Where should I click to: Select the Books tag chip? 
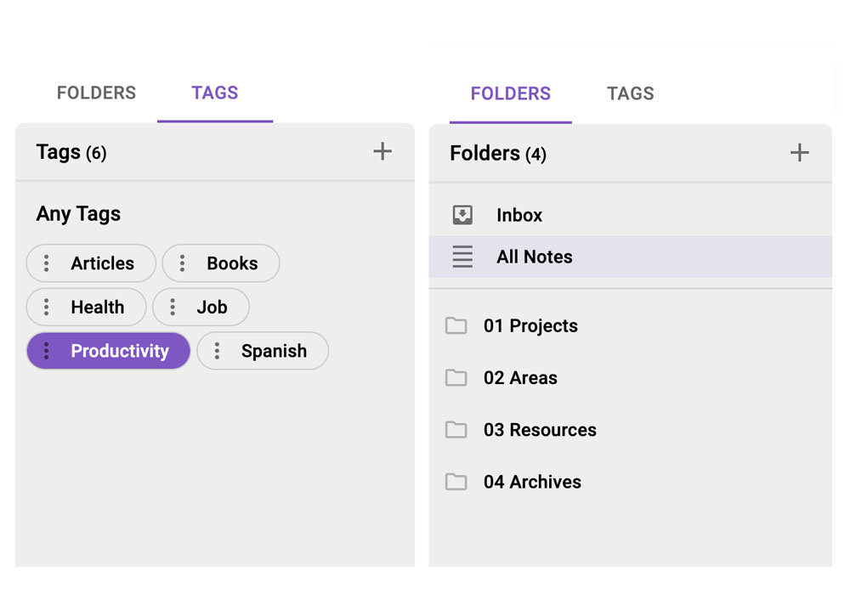[x=231, y=263]
